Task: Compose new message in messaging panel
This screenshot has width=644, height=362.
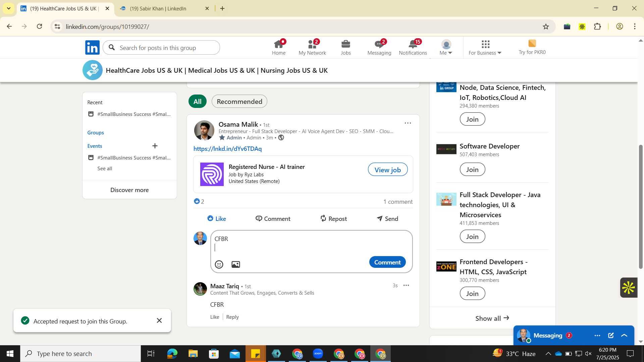Action: click(611, 336)
